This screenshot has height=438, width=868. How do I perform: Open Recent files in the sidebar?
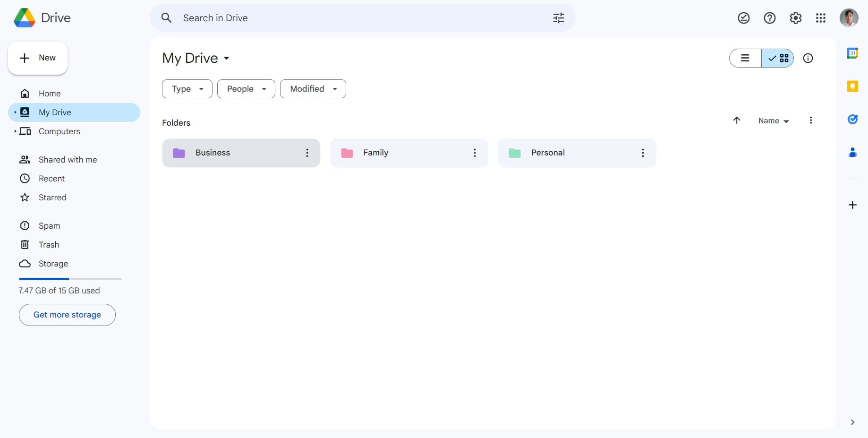[74, 179]
